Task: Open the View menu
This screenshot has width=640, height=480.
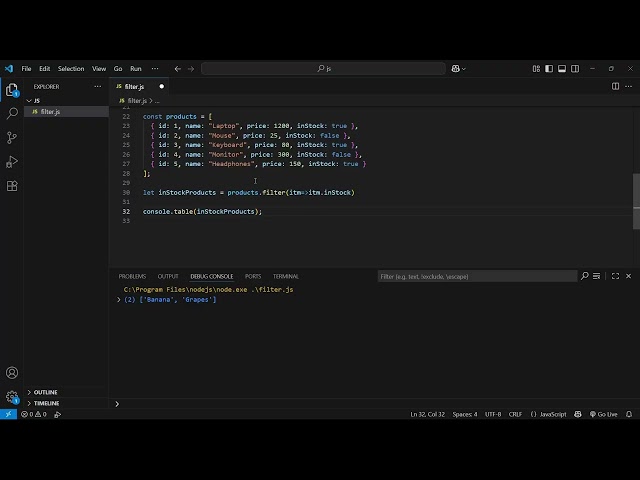Action: click(99, 69)
